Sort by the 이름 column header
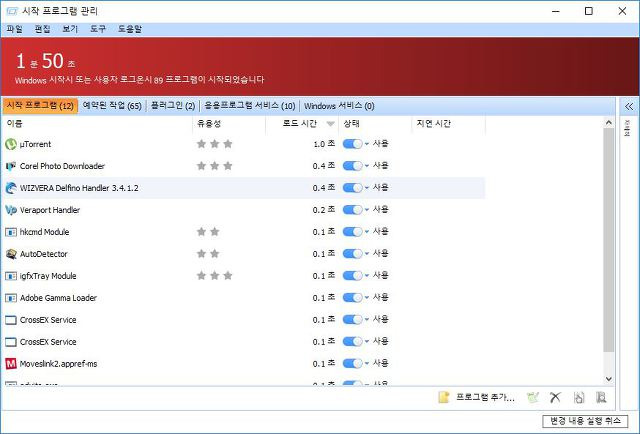 pyautogui.click(x=97, y=124)
